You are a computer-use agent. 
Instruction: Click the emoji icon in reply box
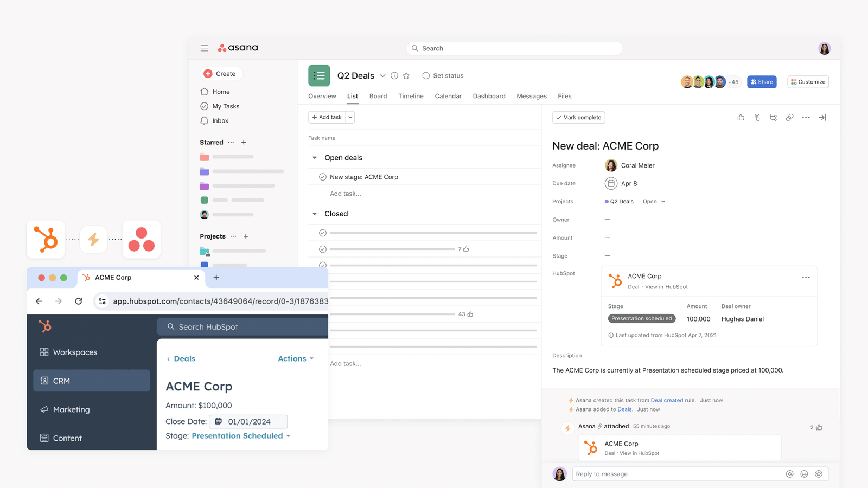click(804, 474)
